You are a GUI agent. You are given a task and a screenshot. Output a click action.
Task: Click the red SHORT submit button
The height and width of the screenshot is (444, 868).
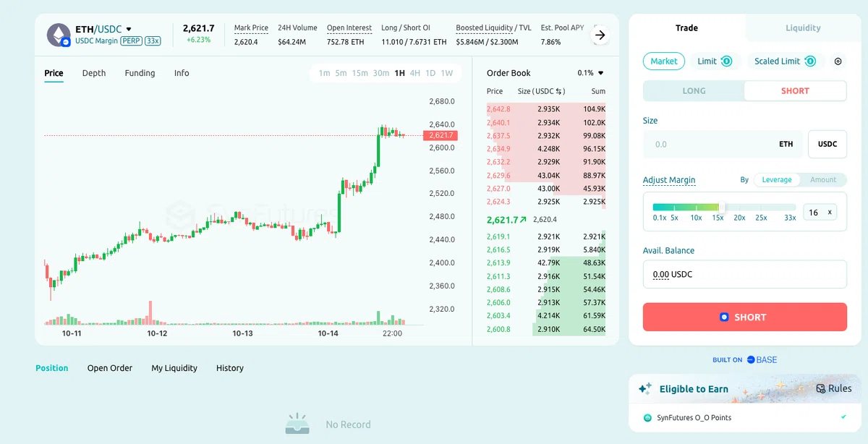pyautogui.click(x=745, y=317)
